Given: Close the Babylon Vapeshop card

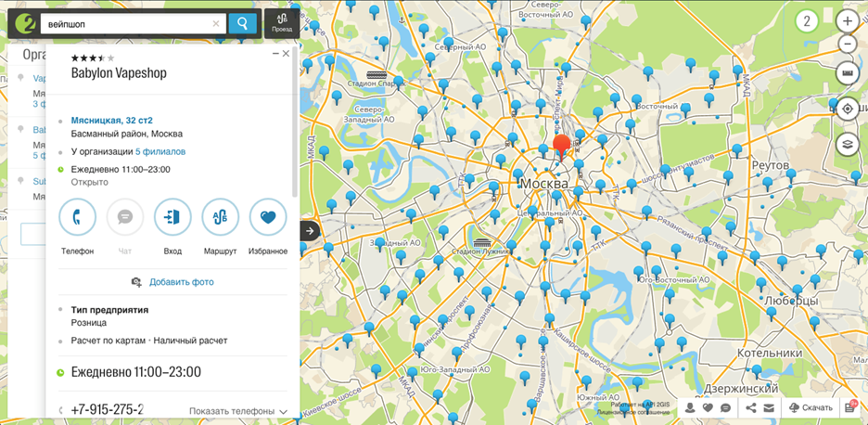Looking at the screenshot, I should [x=286, y=54].
